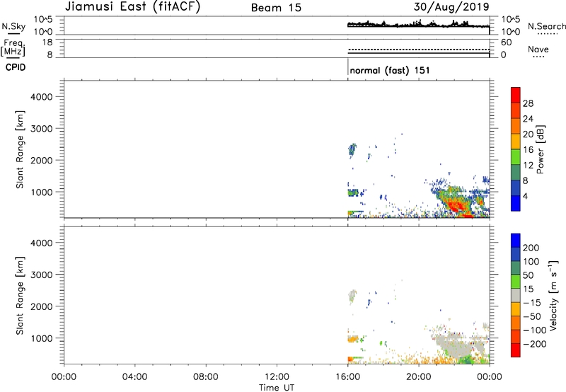Screen dimensions: 566x392
Task: Click the '16:00' time tick label
Action: coord(347,377)
